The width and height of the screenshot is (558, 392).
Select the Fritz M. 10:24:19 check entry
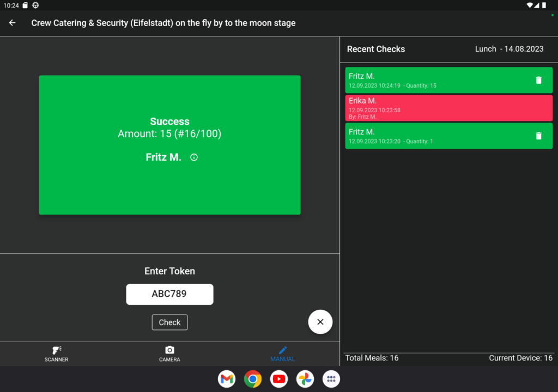click(449, 81)
